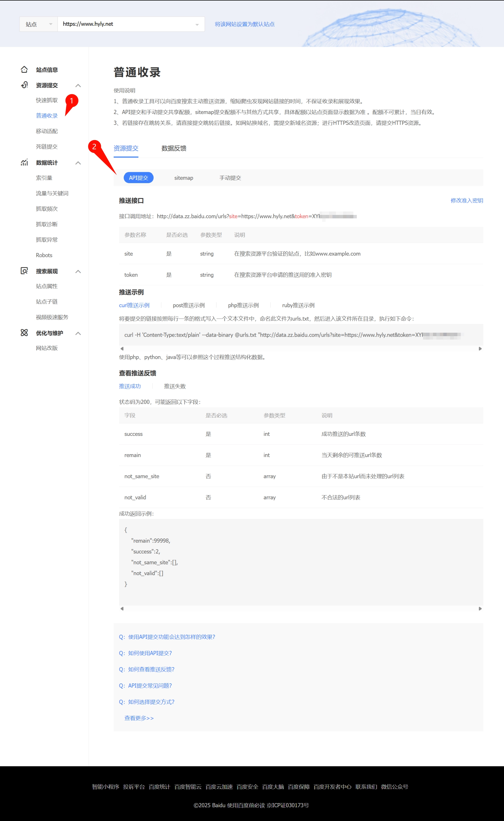Open 站点属性 in sidebar
The image size is (504, 821).
(x=47, y=287)
